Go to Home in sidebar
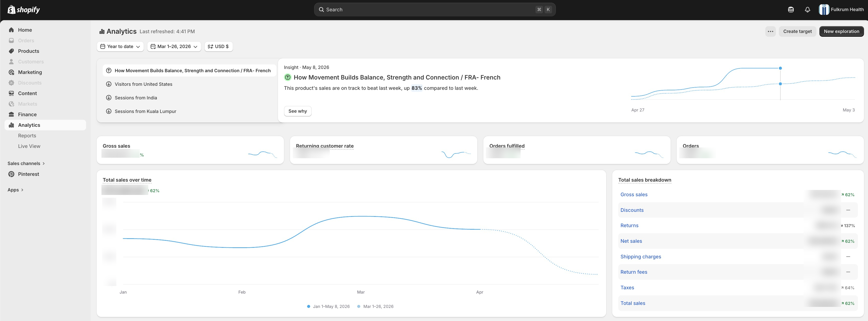 [45, 30]
